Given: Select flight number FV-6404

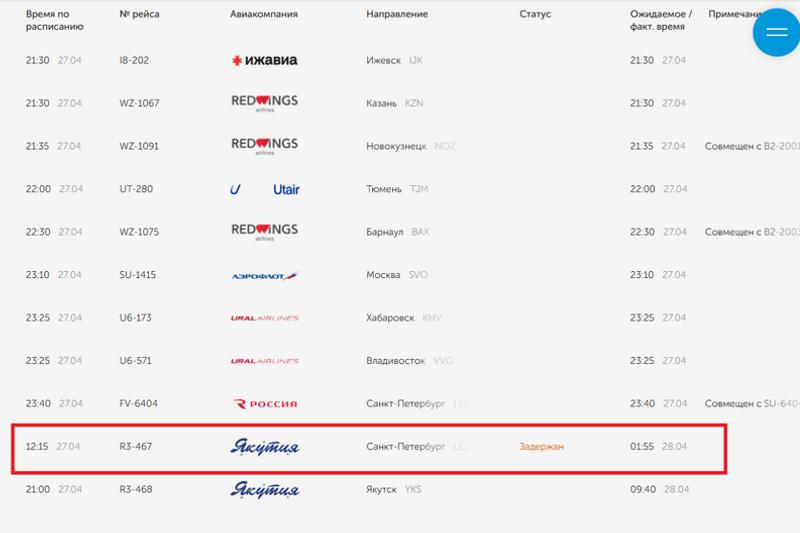Looking at the screenshot, I should tap(138, 404).
